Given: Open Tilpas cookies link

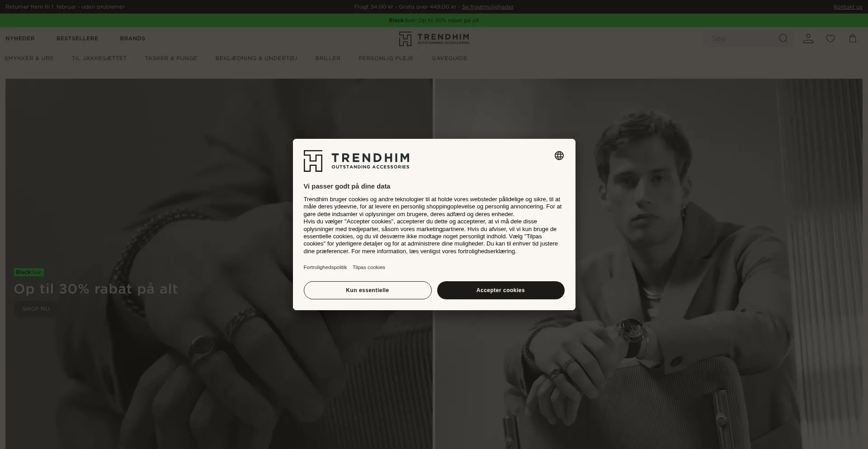Looking at the screenshot, I should (x=369, y=267).
